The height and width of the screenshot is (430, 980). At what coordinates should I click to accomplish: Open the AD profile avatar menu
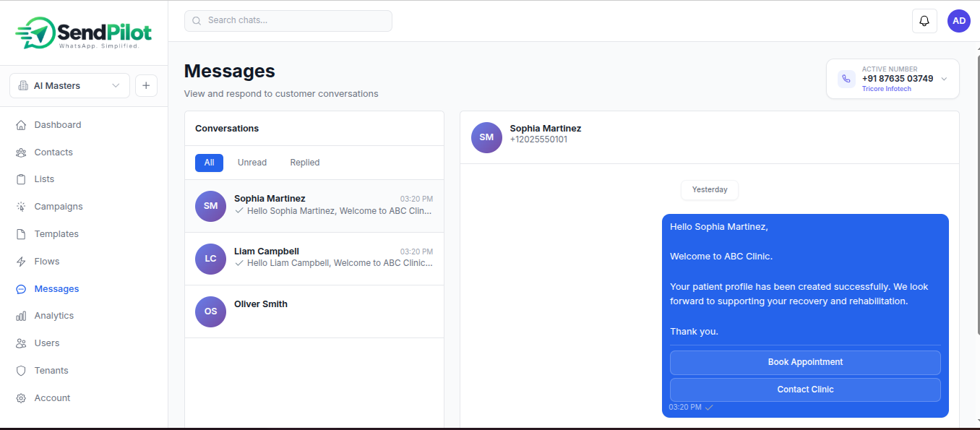959,21
